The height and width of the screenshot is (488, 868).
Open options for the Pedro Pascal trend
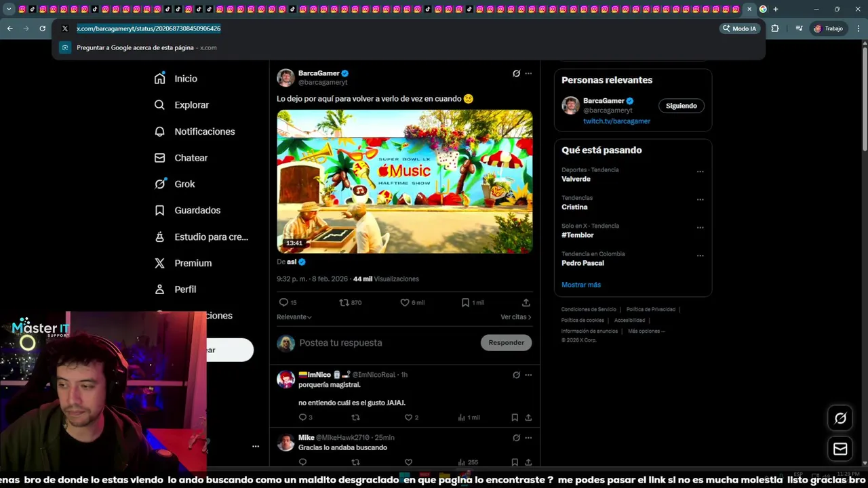(701, 256)
